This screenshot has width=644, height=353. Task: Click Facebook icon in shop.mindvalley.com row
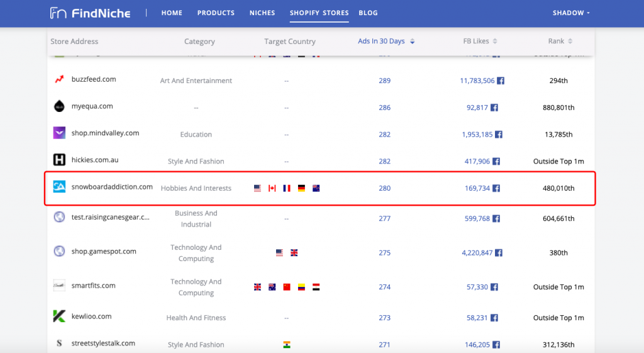(x=499, y=135)
